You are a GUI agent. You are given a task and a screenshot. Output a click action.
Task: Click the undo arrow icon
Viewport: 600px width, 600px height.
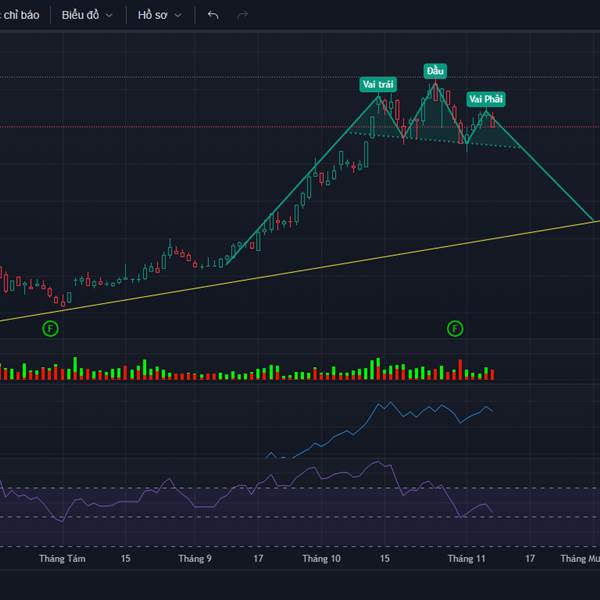[212, 15]
